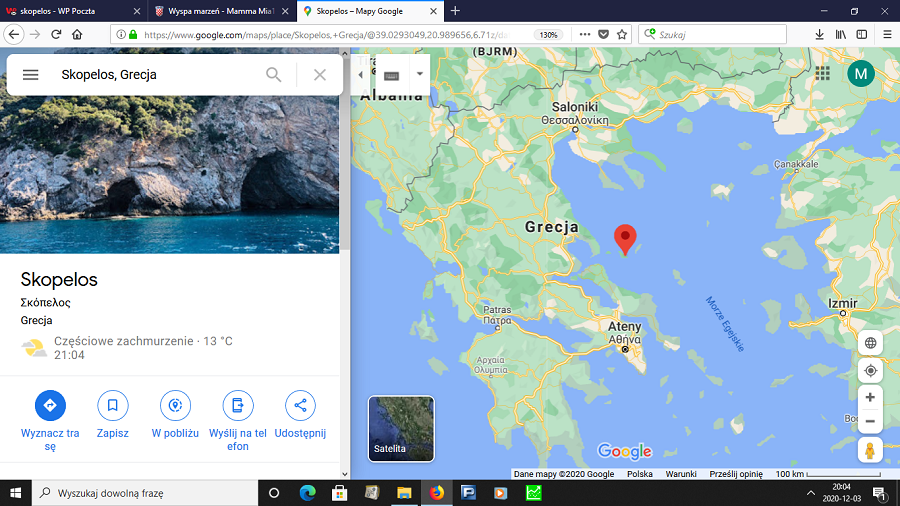The image size is (900, 506).
Task: Zoom out on the map
Action: [870, 421]
